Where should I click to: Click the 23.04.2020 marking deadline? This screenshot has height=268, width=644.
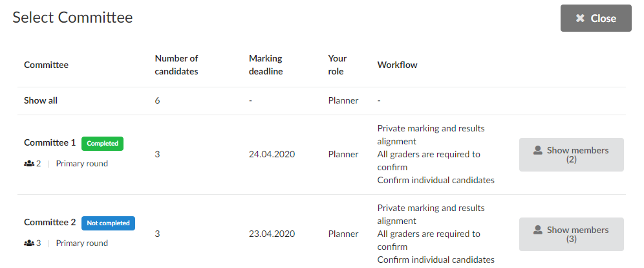(272, 234)
